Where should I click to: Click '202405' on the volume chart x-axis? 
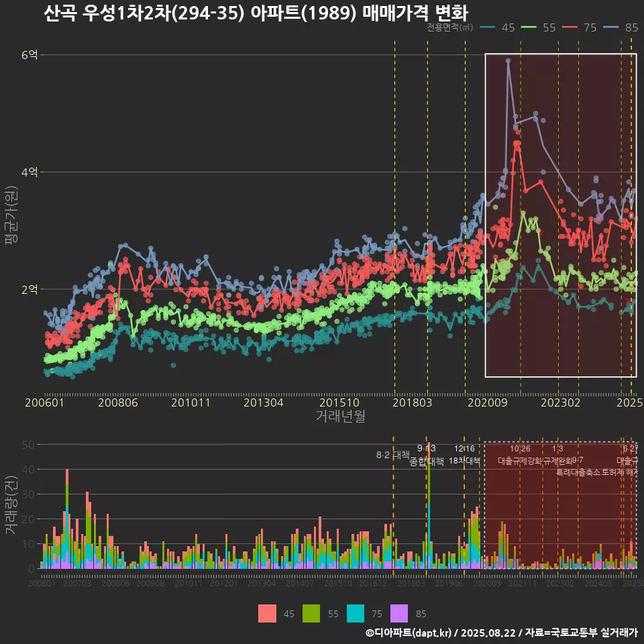point(598,583)
